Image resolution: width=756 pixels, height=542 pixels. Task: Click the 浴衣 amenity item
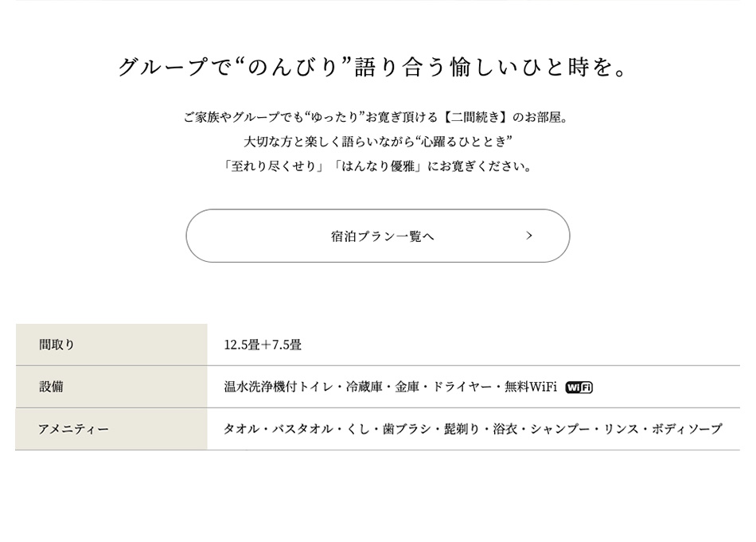tap(505, 429)
